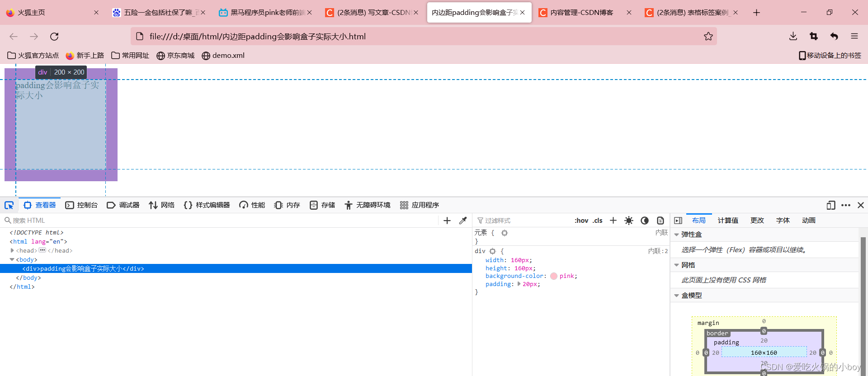Highlight elements for the 元素 rule
The height and width of the screenshot is (376, 868).
click(505, 233)
